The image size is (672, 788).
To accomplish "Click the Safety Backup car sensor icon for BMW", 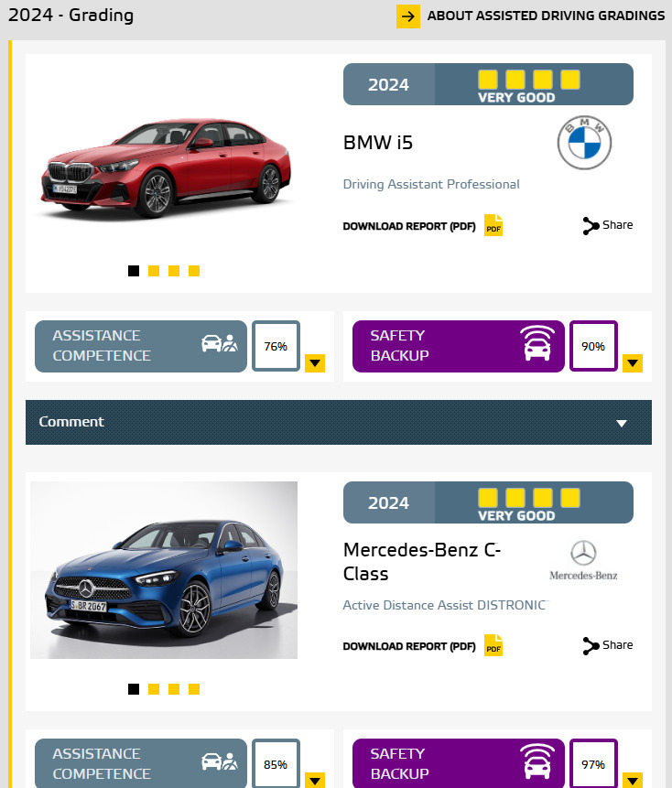I will coord(537,343).
